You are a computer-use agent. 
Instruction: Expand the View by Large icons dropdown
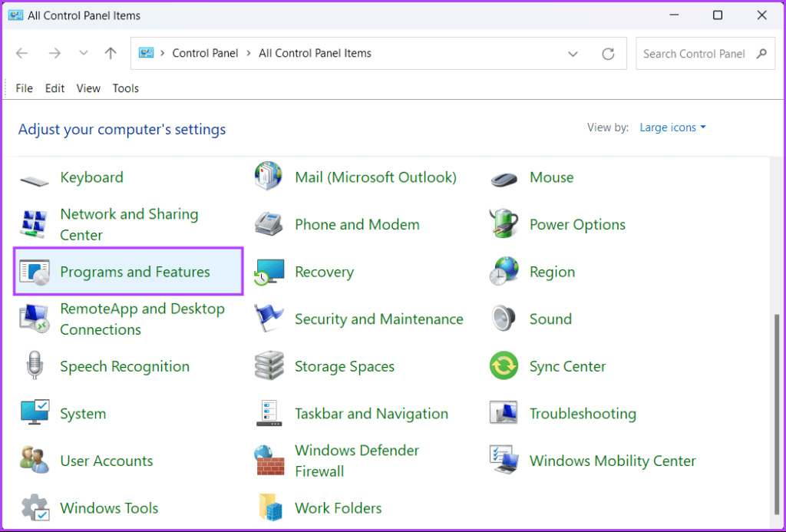pos(672,127)
